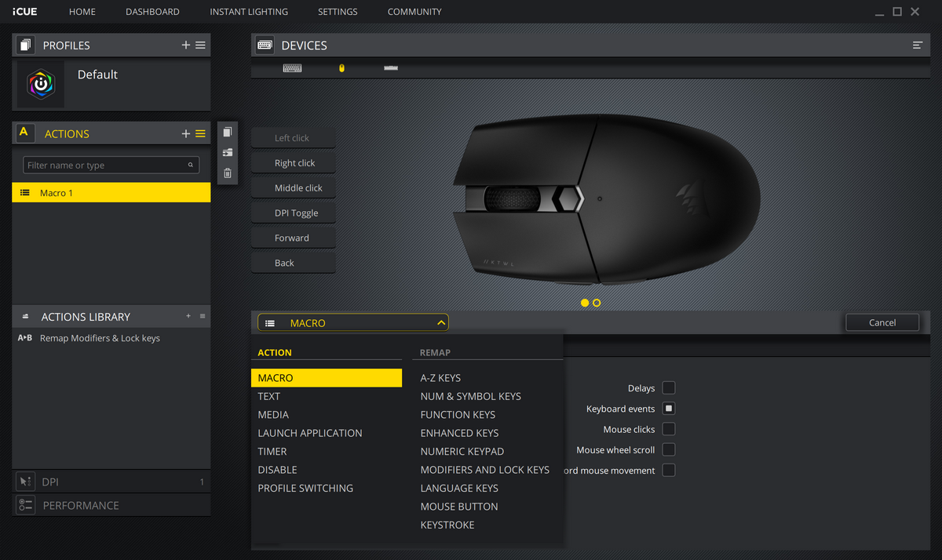The image size is (942, 560).
Task: Select the keyboard device icon
Action: point(292,68)
